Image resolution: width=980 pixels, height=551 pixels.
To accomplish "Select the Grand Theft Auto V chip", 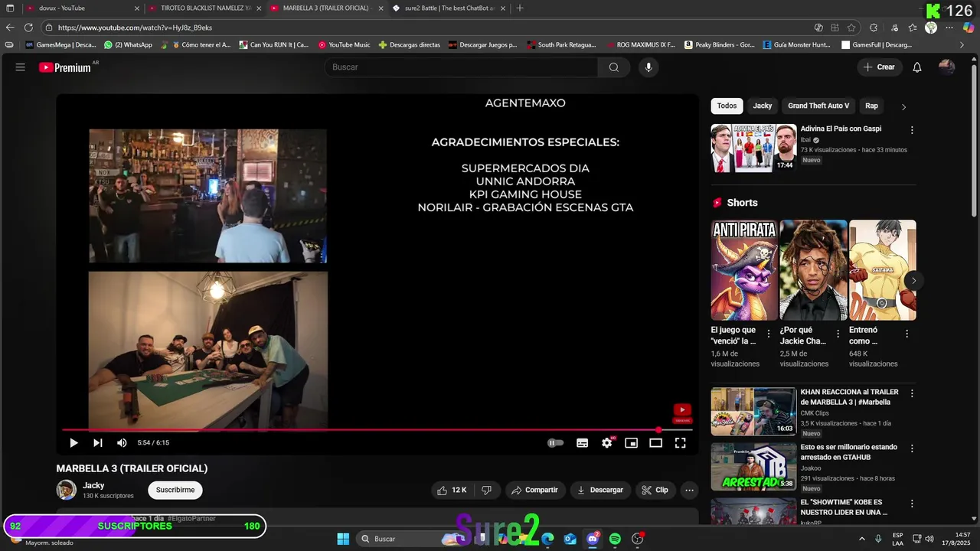I will click(x=818, y=106).
